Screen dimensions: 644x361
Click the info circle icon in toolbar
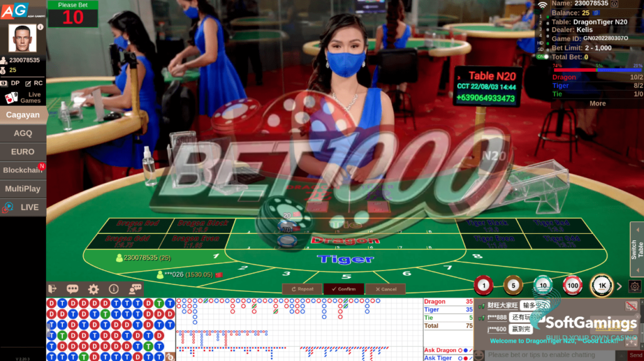114,289
